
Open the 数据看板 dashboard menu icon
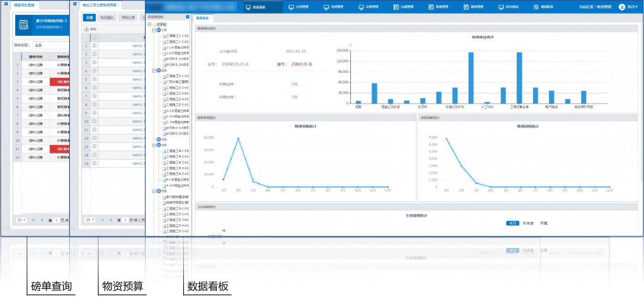248,7
